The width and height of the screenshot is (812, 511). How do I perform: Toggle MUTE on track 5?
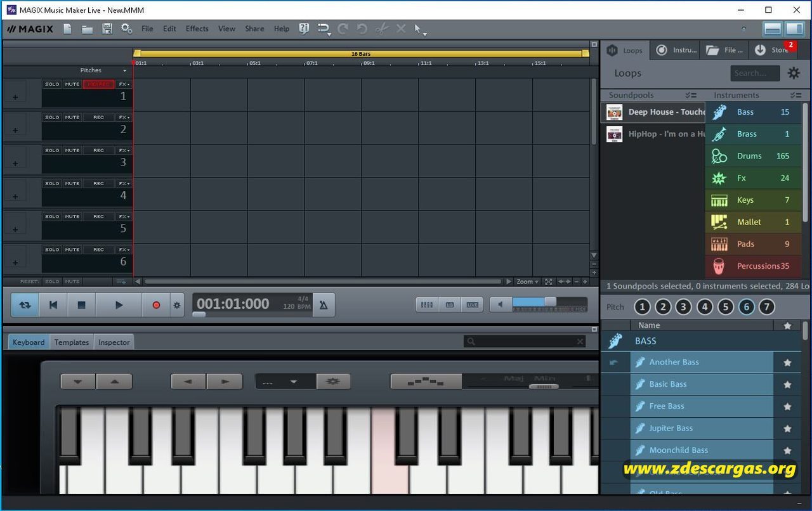click(x=72, y=216)
